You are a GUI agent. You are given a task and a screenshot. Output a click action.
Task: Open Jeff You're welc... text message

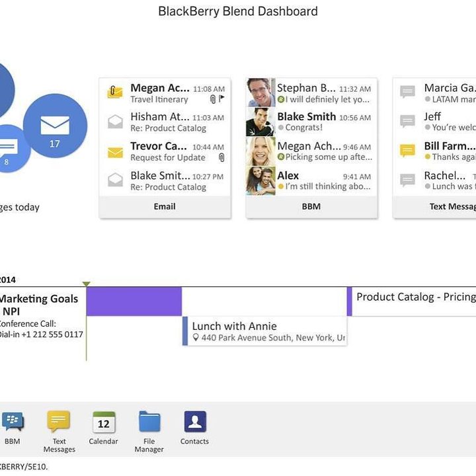tap(435, 122)
